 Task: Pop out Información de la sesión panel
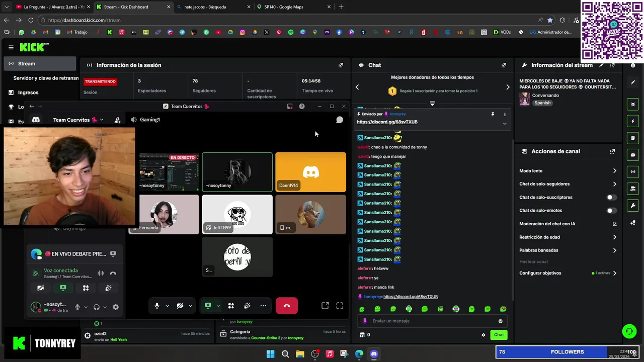click(x=341, y=65)
